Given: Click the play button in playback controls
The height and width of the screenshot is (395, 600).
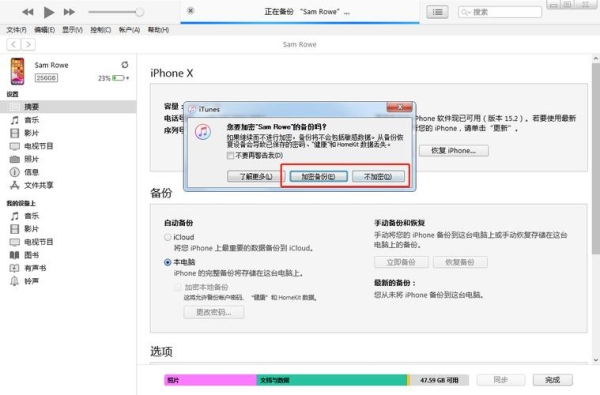Looking at the screenshot, I should (49, 12).
